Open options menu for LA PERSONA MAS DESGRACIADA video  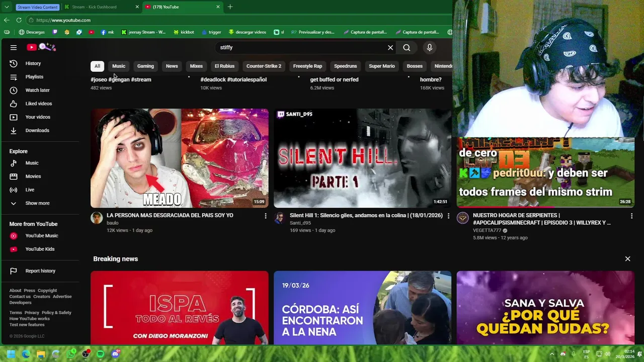(266, 216)
